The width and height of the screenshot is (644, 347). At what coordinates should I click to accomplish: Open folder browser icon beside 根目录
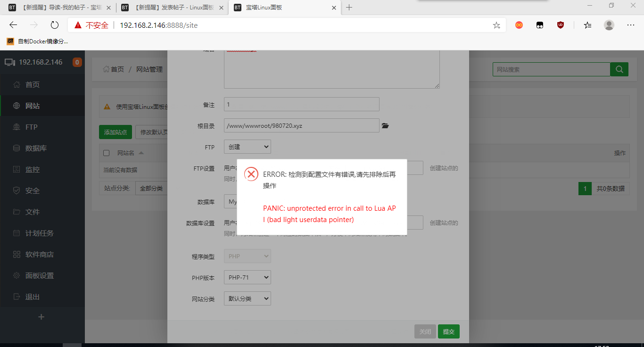point(385,126)
